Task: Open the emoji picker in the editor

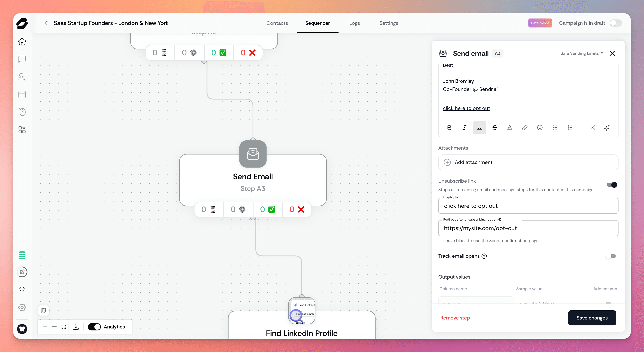Action: [x=540, y=128]
